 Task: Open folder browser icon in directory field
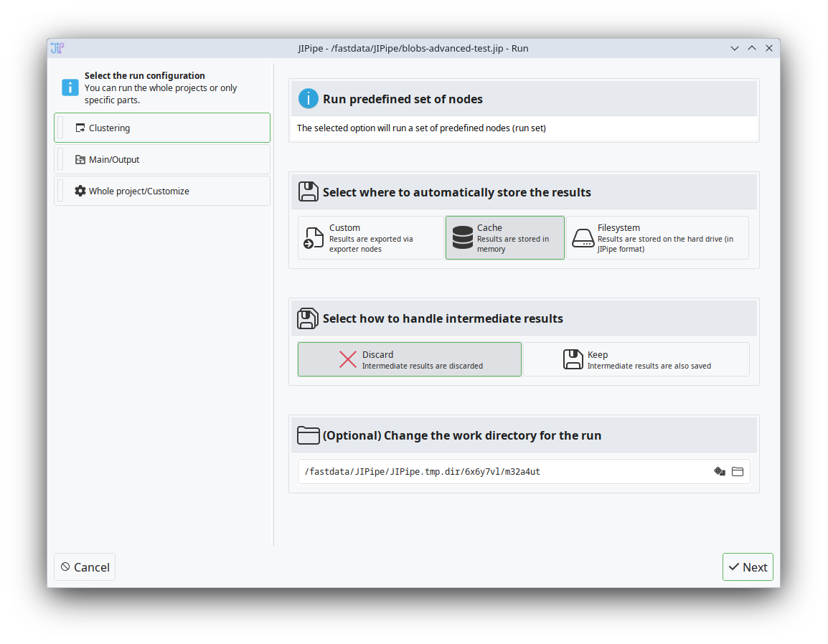738,471
